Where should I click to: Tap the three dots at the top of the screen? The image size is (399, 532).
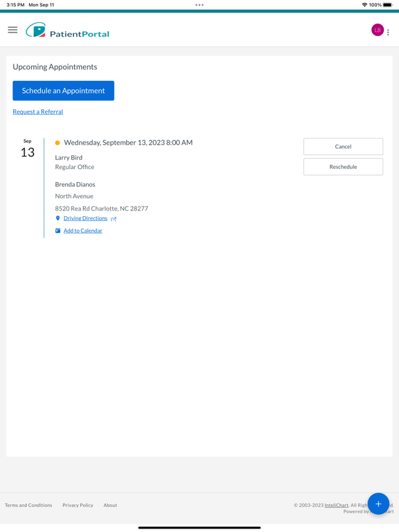pyautogui.click(x=199, y=5)
